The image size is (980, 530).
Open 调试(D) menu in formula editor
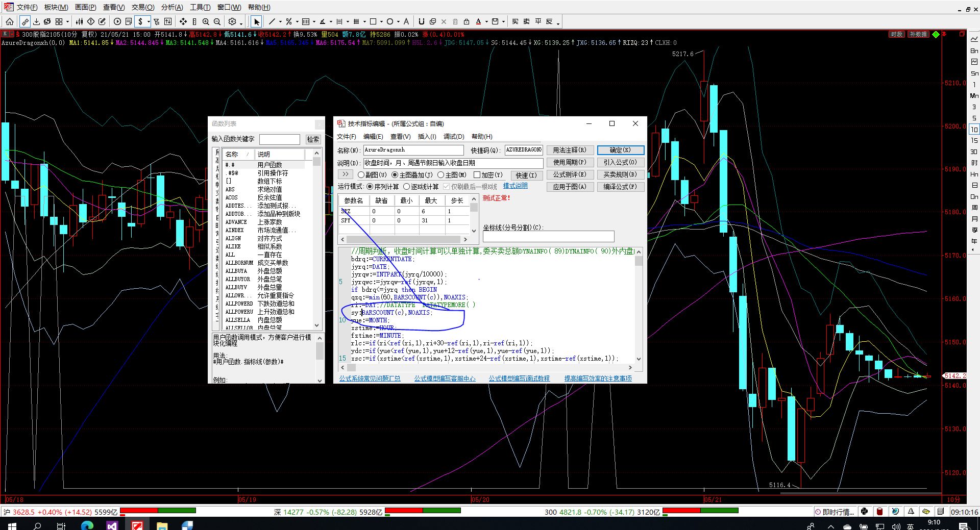pyautogui.click(x=454, y=136)
